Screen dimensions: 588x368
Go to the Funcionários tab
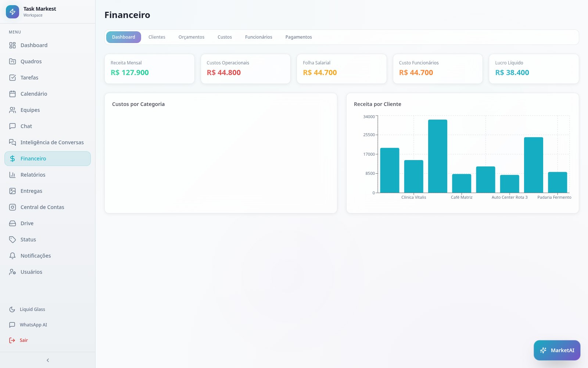click(259, 37)
